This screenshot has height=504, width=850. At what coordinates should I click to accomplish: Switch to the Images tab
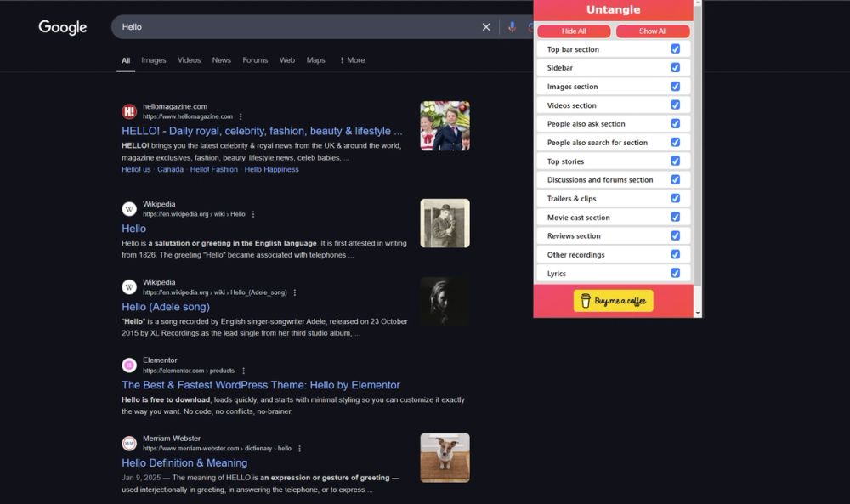coord(153,60)
